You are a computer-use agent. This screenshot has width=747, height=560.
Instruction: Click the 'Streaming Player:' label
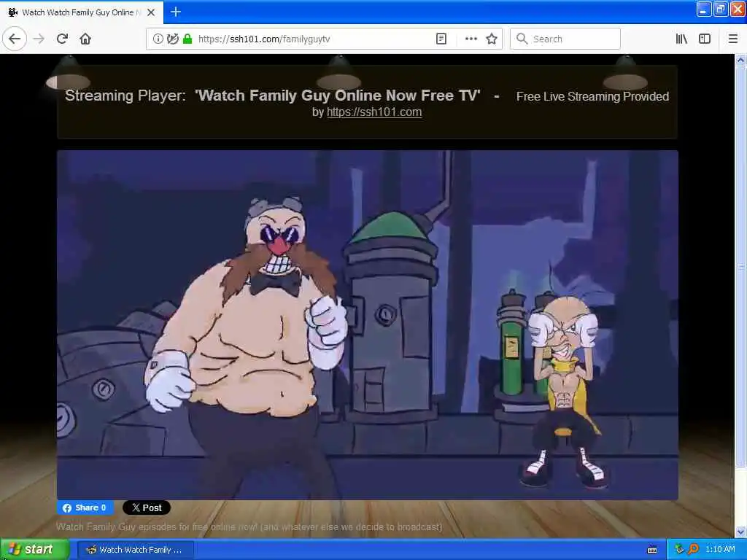point(125,96)
